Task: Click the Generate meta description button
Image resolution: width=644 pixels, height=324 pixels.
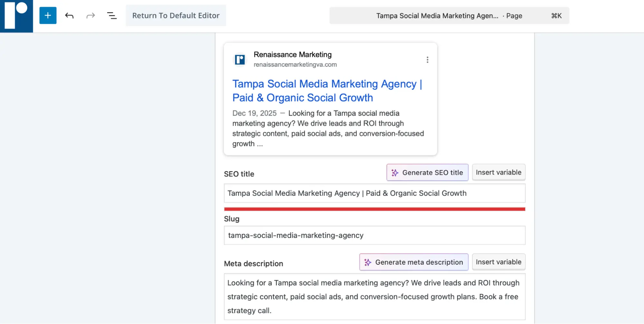Action: [x=413, y=262]
